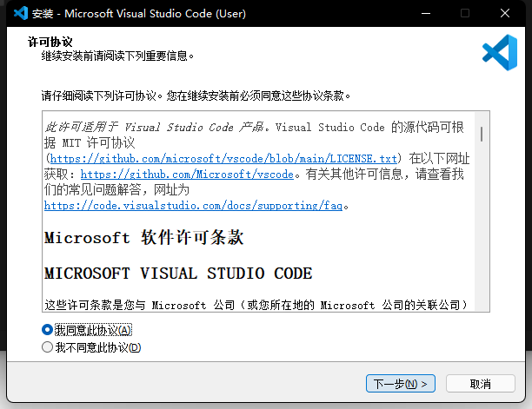This screenshot has height=409, width=532.
Task: Click the MICROSOFT VISUAL STUDIO CODE heading
Action: 178,274
